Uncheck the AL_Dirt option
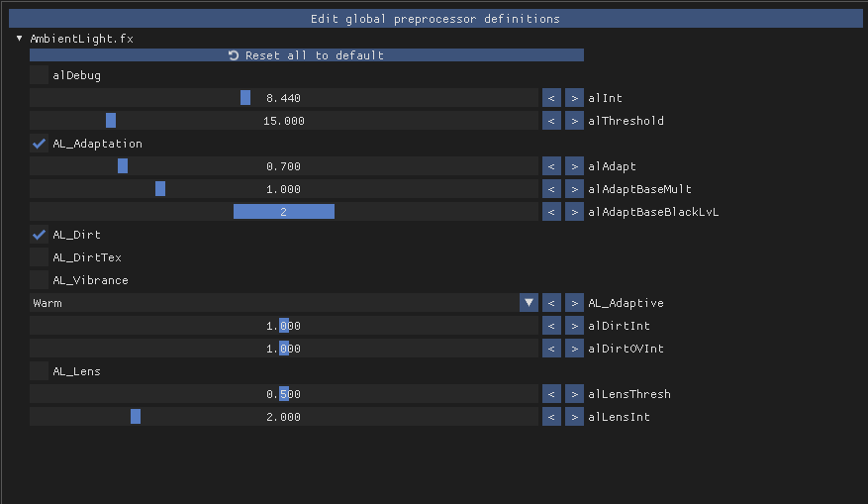 coord(40,235)
